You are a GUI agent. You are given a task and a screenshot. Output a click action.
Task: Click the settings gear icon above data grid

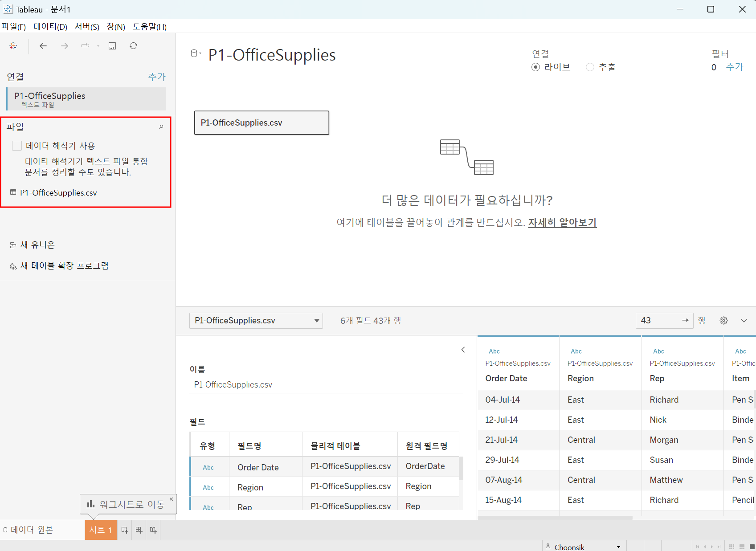(724, 320)
